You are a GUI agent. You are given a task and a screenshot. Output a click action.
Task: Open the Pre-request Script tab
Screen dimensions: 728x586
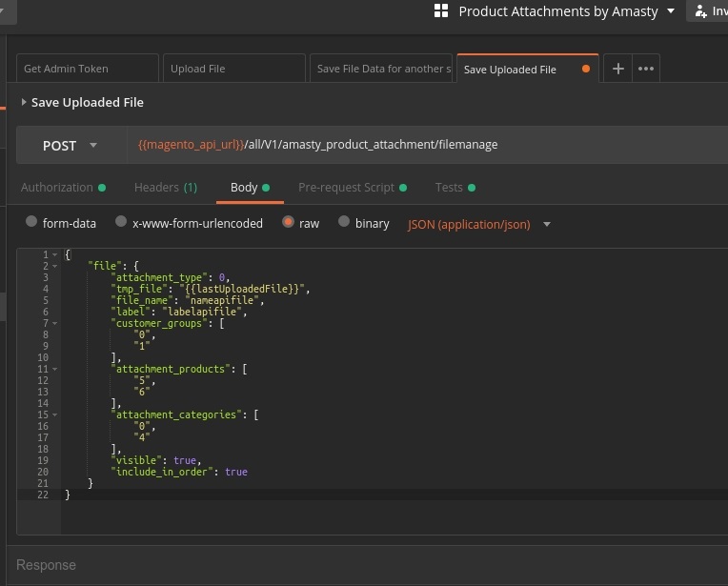click(x=346, y=188)
